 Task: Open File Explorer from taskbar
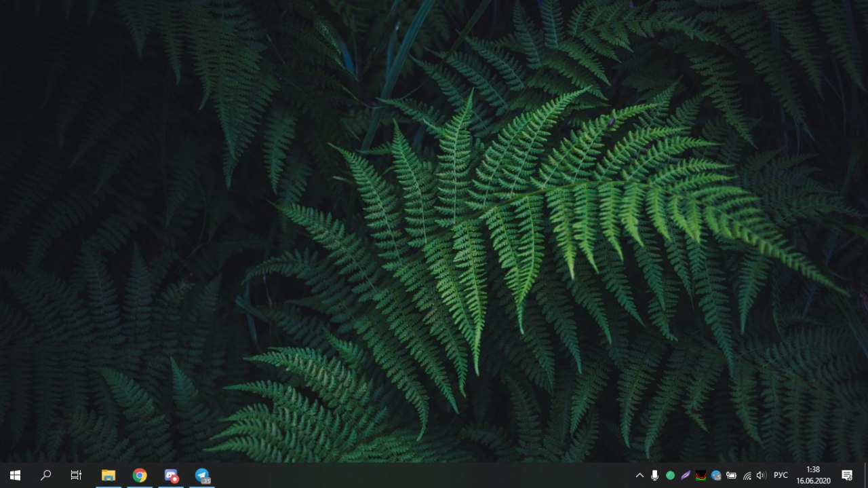(x=108, y=475)
